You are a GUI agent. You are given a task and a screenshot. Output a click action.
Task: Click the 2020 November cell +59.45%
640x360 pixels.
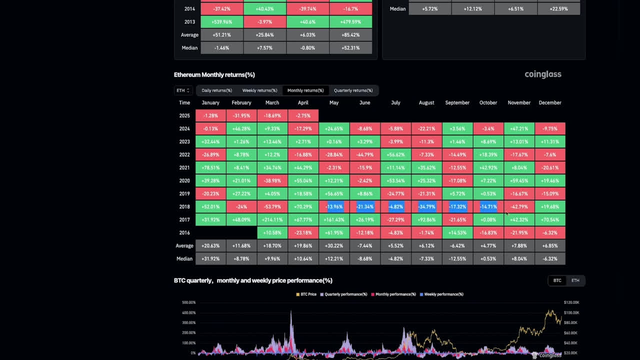click(x=519, y=181)
